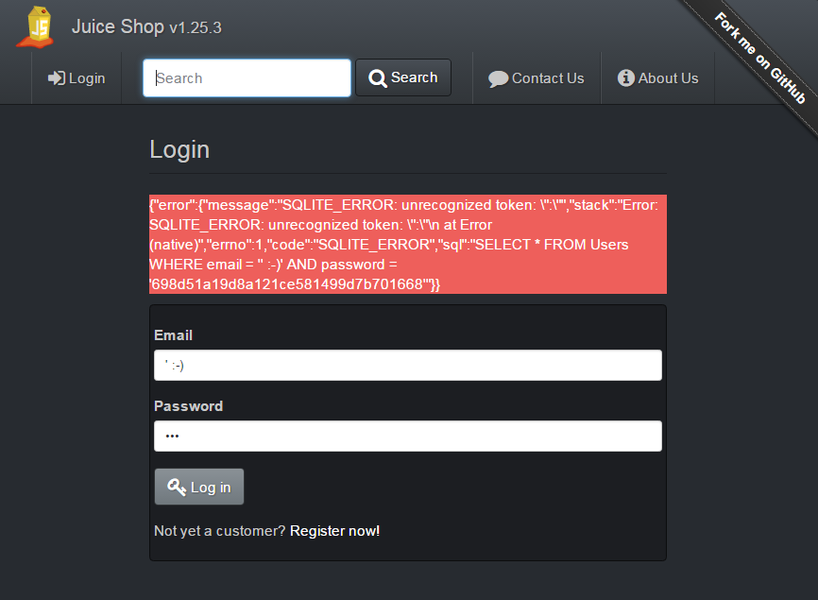
Task: Click the Password field label
Action: click(188, 406)
